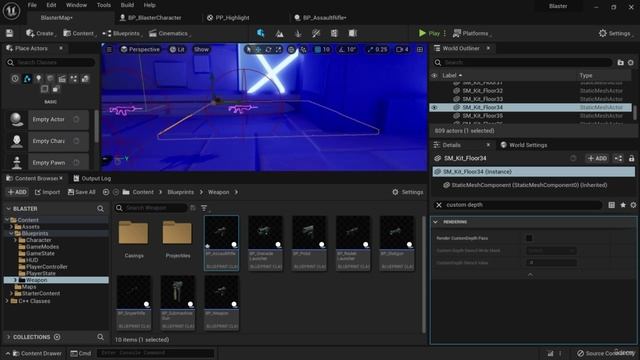Image resolution: width=640 pixels, height=360 pixels.
Task: Collapse the Rendering section
Action: [x=436, y=222]
